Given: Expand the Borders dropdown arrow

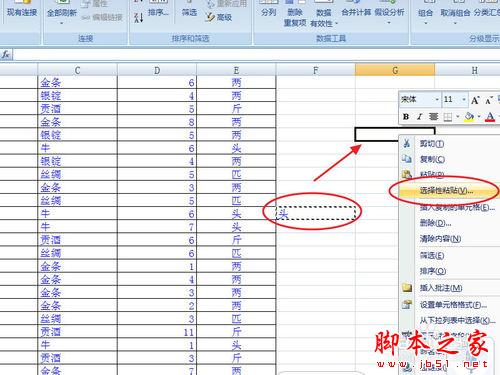Looking at the screenshot, I should [x=458, y=117].
